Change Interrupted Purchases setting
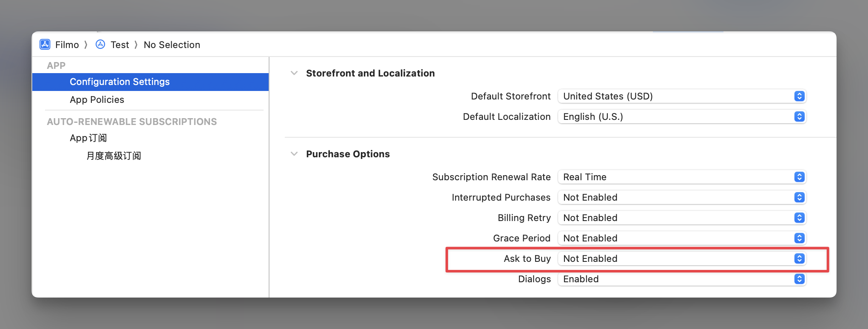This screenshot has width=868, height=329. tap(681, 197)
